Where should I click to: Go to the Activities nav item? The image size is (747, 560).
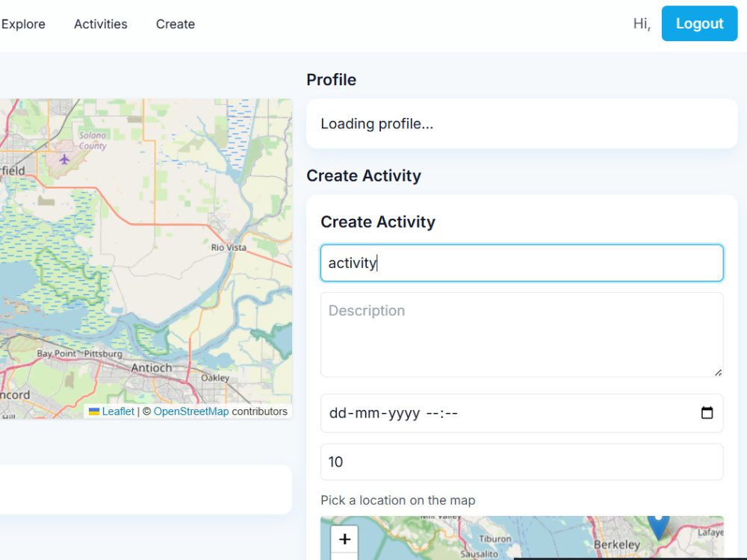point(101,25)
